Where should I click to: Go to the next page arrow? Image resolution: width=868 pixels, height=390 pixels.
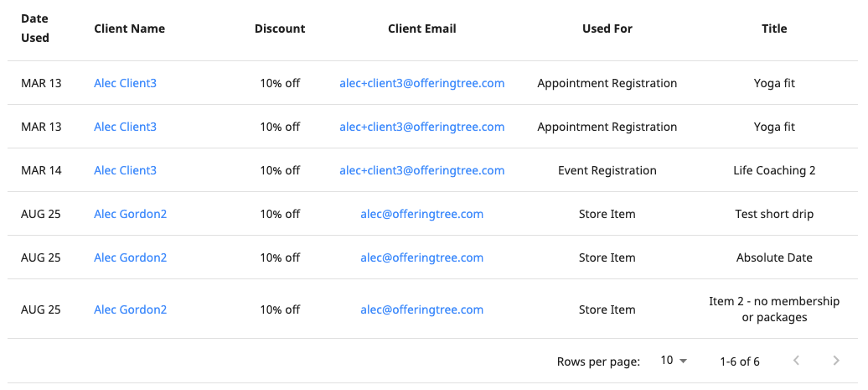(836, 361)
